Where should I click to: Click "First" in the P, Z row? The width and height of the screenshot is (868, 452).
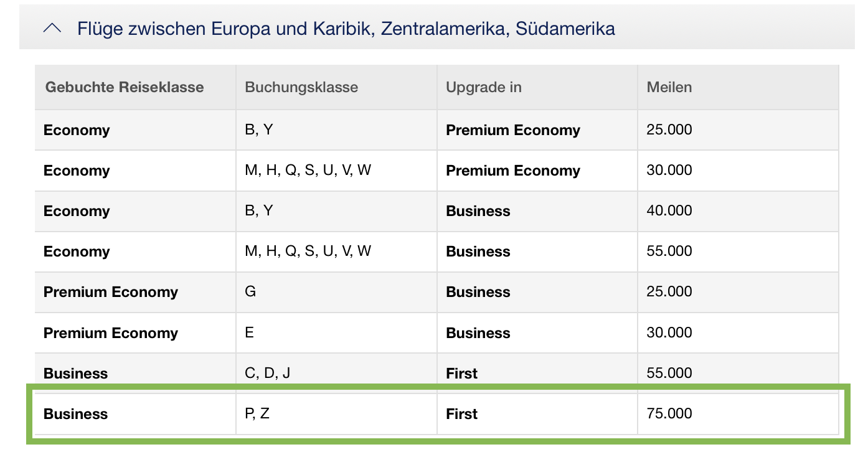[462, 414]
